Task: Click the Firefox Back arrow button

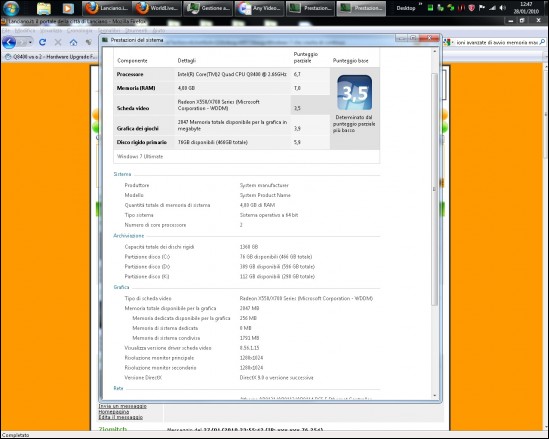Action: point(9,42)
